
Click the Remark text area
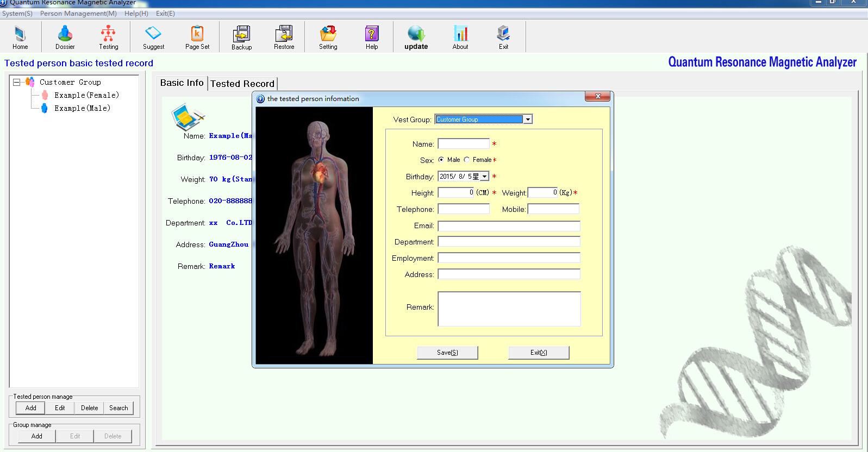point(509,309)
